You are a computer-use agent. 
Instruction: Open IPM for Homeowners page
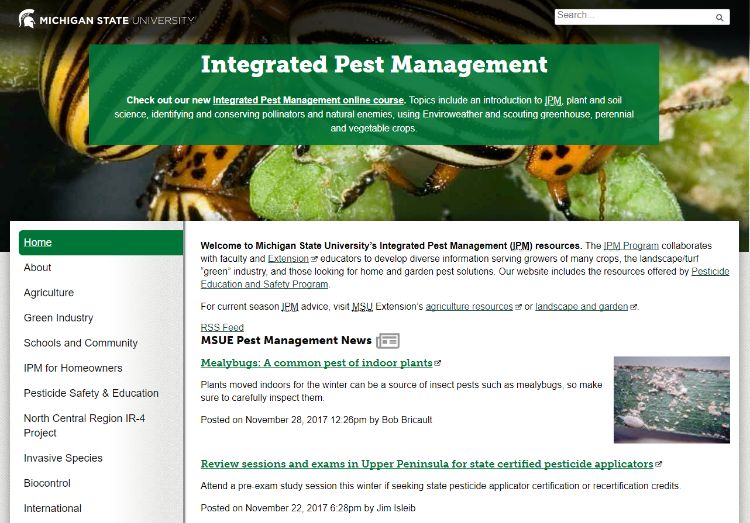pyautogui.click(x=73, y=368)
